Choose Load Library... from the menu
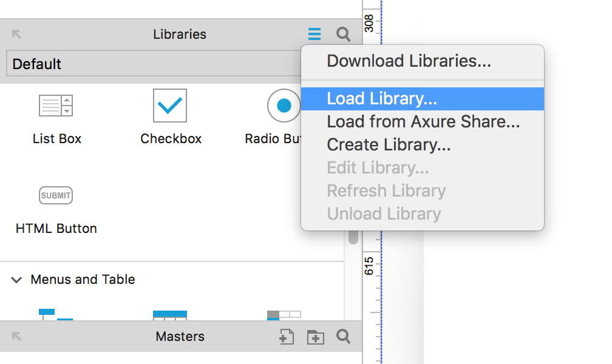Screen dimensions: 612x364 click(x=423, y=99)
